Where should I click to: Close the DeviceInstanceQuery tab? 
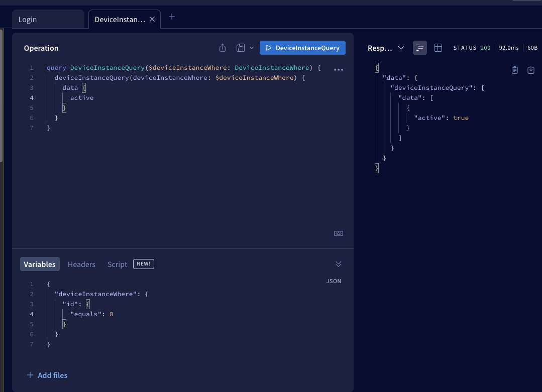(x=152, y=19)
